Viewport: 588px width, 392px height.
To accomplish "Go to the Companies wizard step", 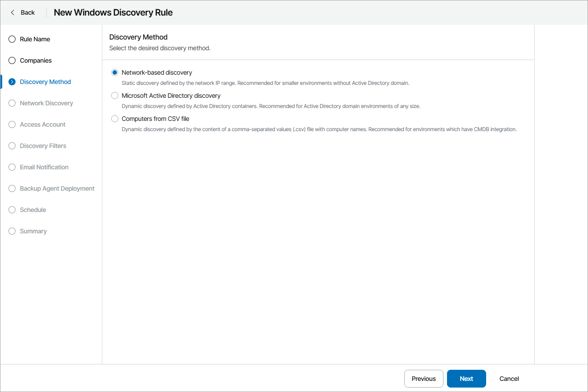I will [36, 60].
